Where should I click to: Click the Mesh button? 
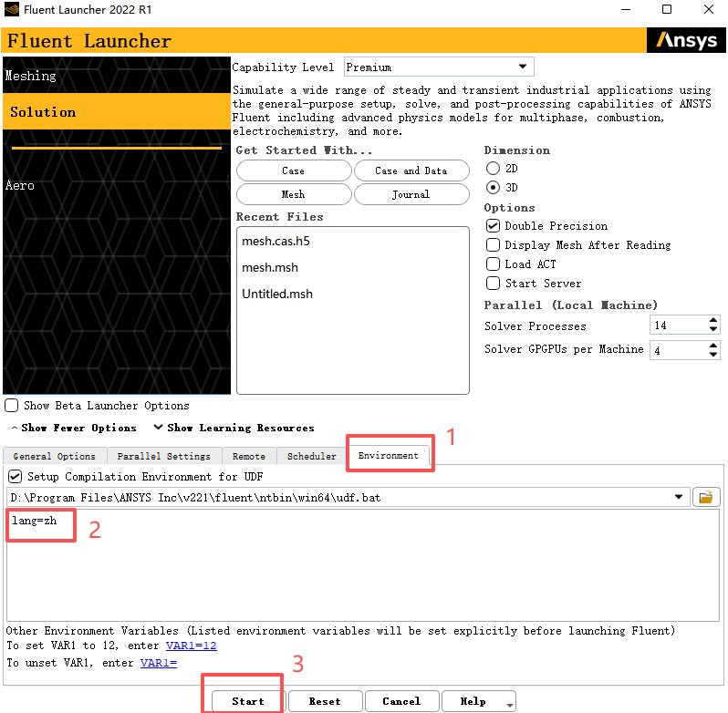(x=294, y=194)
